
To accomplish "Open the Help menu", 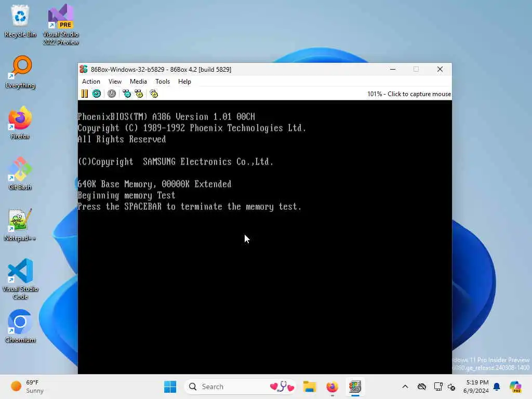I will click(184, 82).
